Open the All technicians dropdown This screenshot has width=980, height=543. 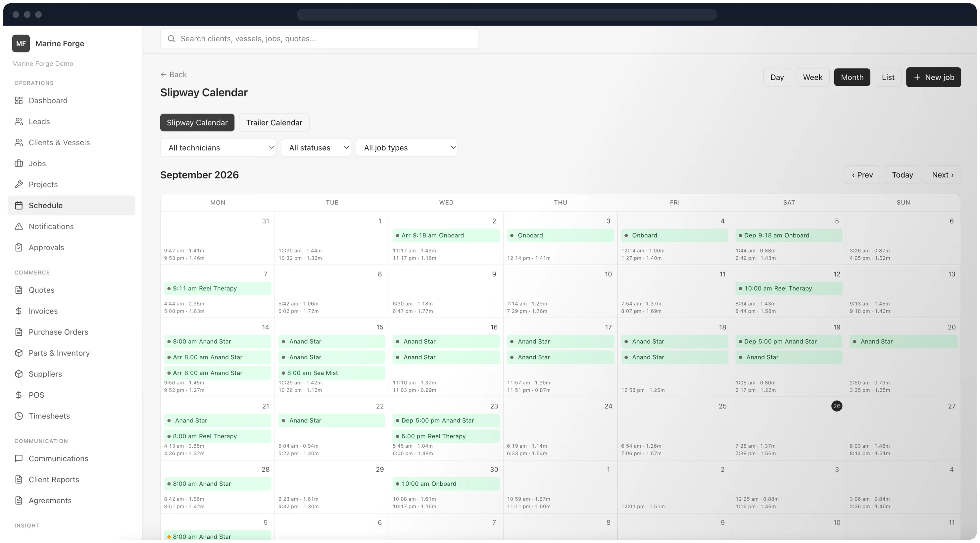218,148
